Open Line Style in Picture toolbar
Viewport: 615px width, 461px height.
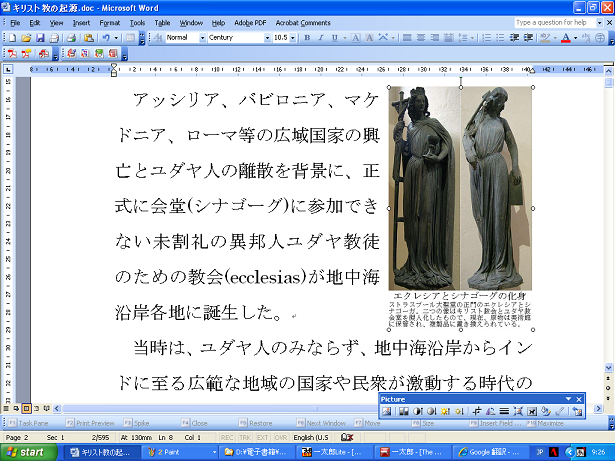pyautogui.click(x=505, y=411)
